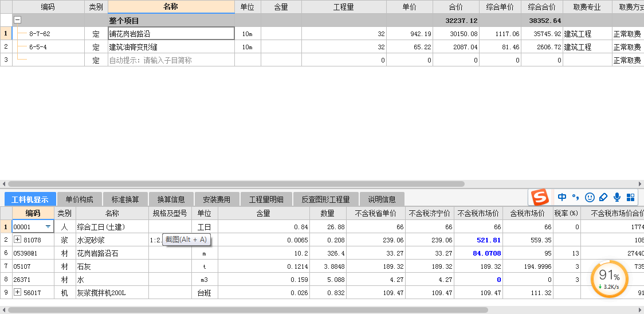
Task: Click the 名称 column header in upper table
Action: 171,7
